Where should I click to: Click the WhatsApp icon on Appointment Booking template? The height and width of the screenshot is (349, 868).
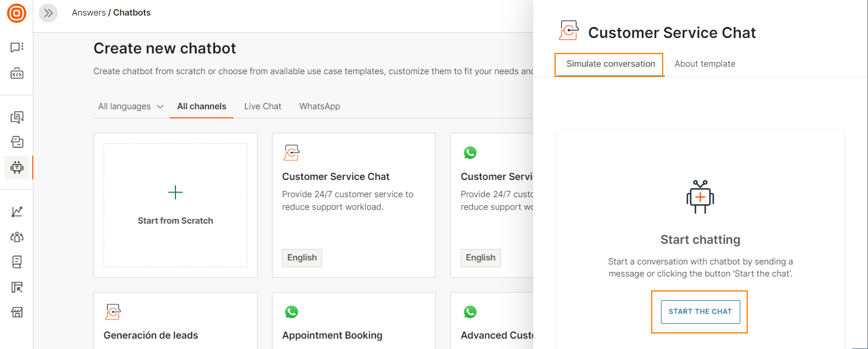(292, 312)
